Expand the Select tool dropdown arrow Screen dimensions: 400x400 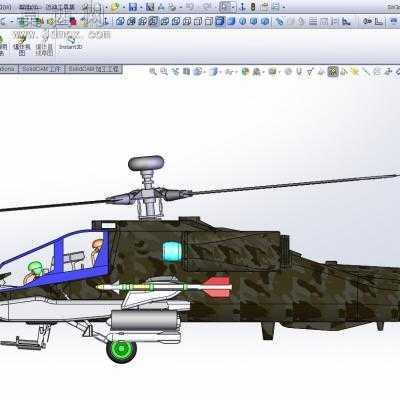pos(233,7)
